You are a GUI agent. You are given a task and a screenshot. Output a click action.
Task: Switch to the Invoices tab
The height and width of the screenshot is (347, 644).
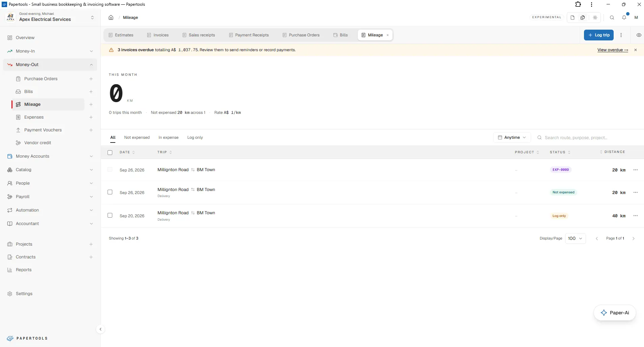pos(158,35)
